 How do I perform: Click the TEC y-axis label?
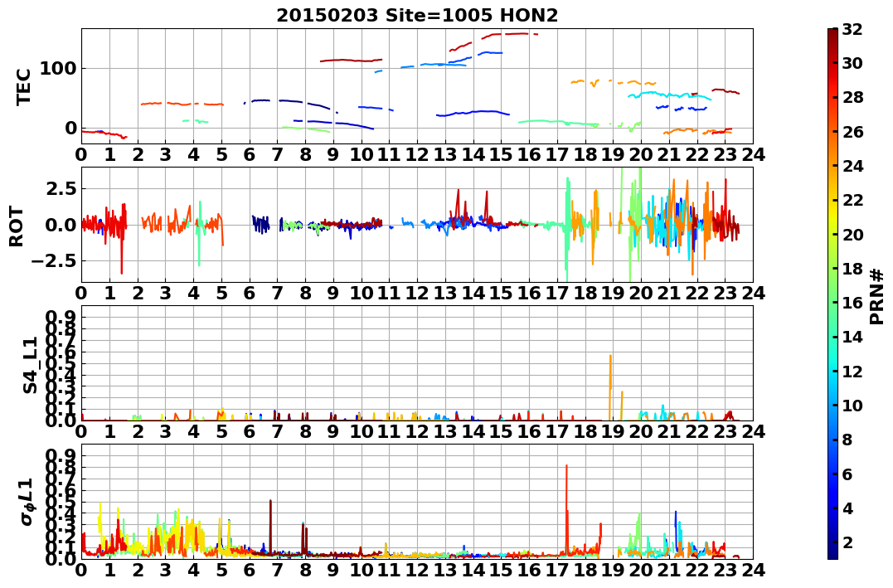(22, 87)
